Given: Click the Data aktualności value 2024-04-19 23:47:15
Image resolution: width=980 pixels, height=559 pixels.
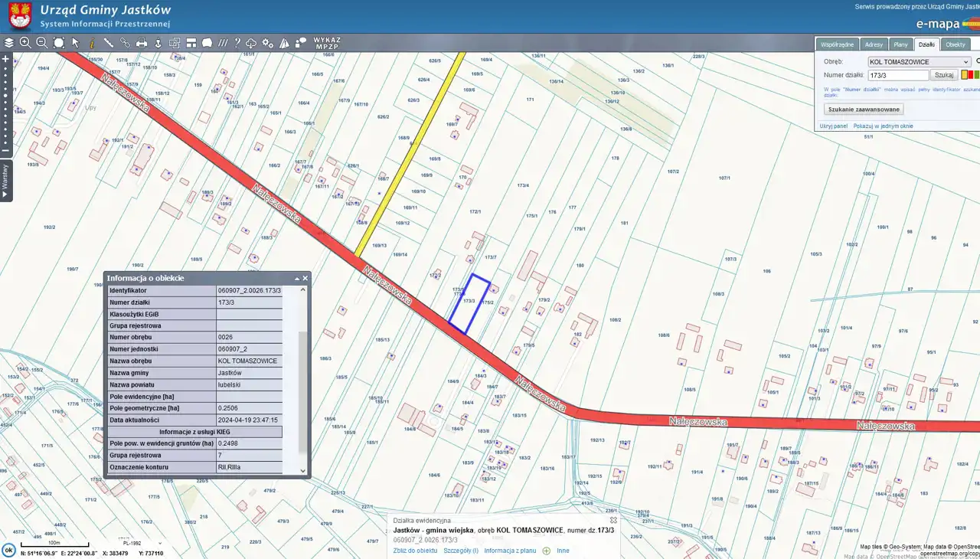Looking at the screenshot, I should 250,420.
